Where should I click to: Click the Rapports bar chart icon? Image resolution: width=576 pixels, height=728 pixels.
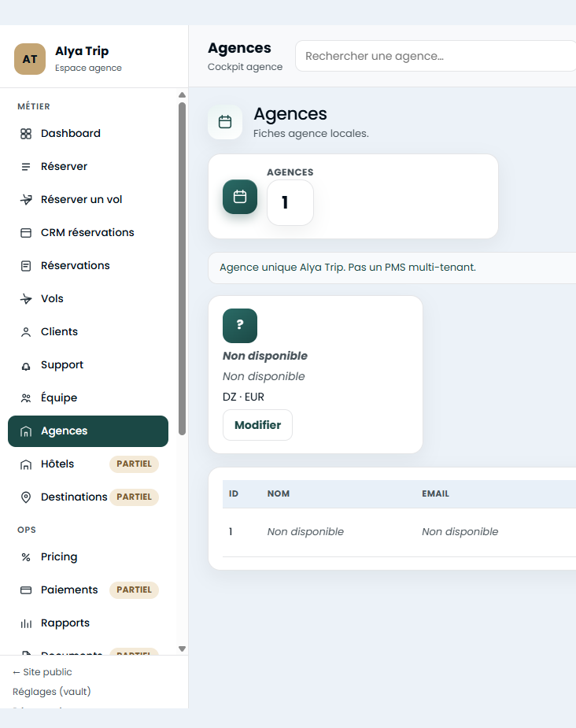[26, 623]
